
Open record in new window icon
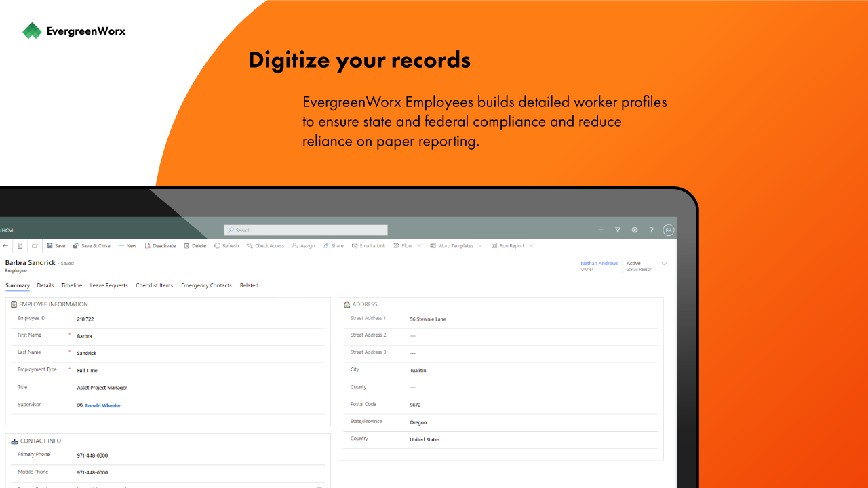[x=35, y=246]
